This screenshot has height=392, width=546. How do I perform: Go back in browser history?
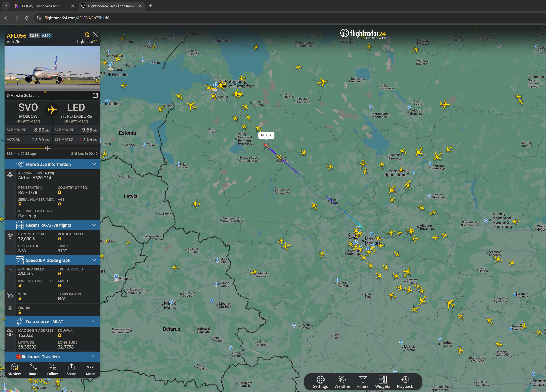[x=6, y=18]
